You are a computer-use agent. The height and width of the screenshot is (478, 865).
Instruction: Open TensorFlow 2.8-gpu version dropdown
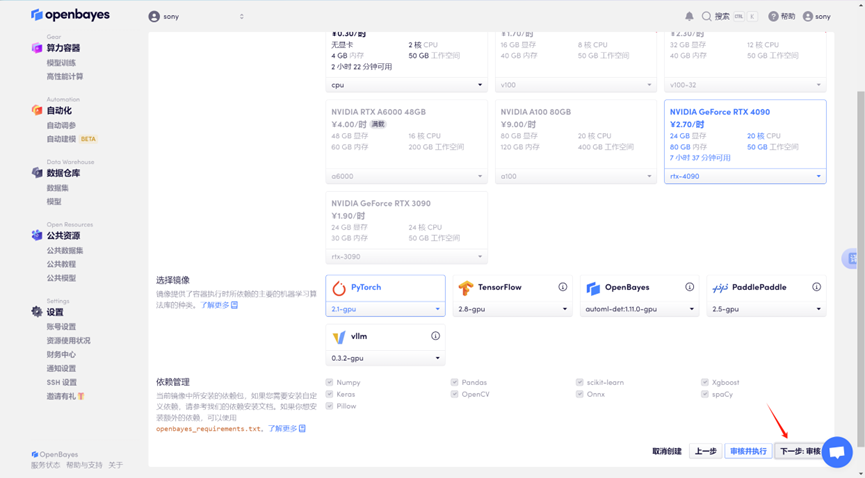click(512, 309)
